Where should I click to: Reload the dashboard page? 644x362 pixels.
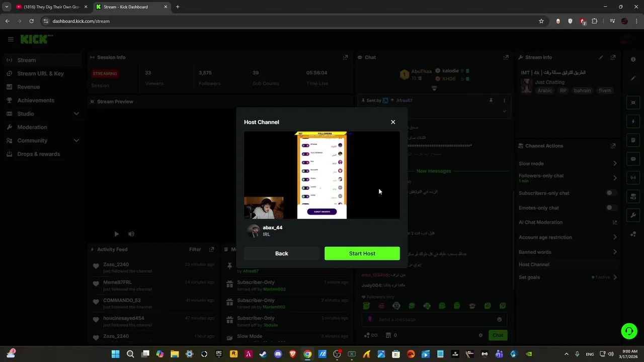[31, 21]
